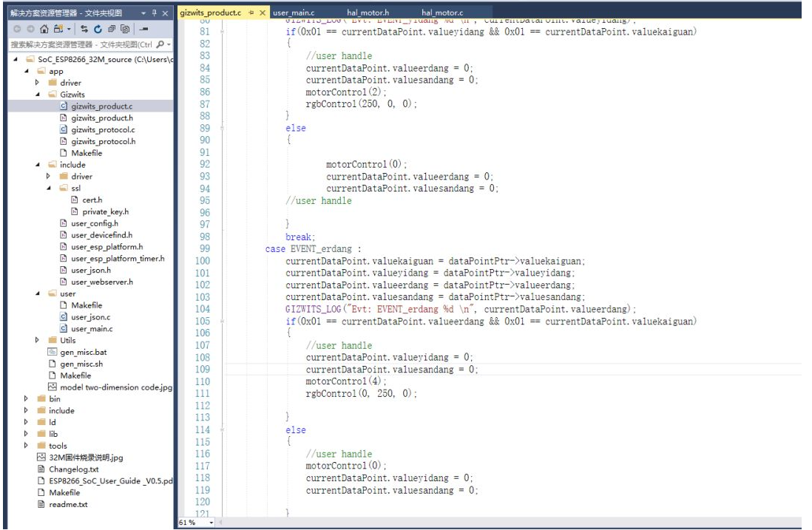Open gizwits_protocol.c from the file tree
Image resolution: width=812 pixels, height=530 pixels.
click(103, 130)
